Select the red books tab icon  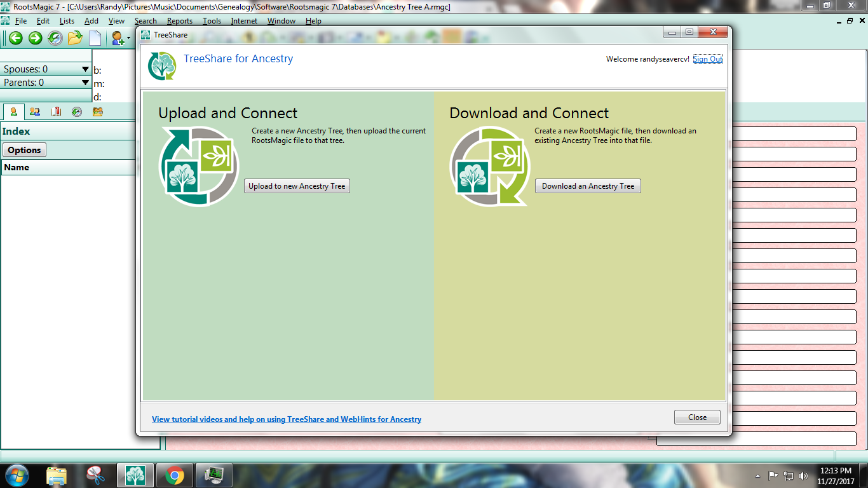coord(56,112)
